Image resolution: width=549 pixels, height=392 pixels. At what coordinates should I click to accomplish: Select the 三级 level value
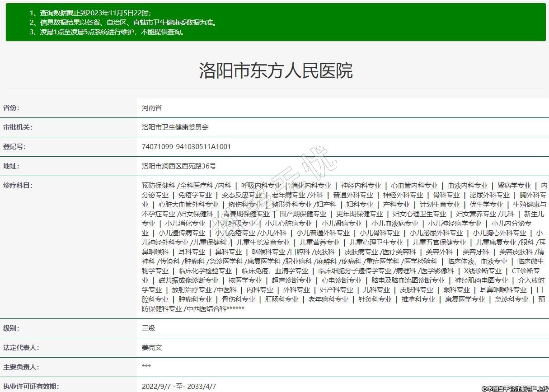point(148,328)
